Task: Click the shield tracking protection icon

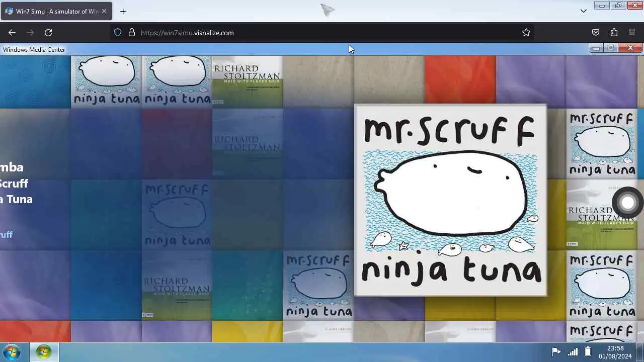Action: [x=118, y=33]
